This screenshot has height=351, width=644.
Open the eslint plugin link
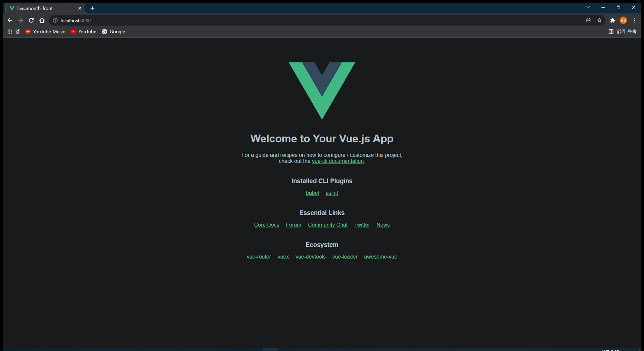tap(332, 193)
